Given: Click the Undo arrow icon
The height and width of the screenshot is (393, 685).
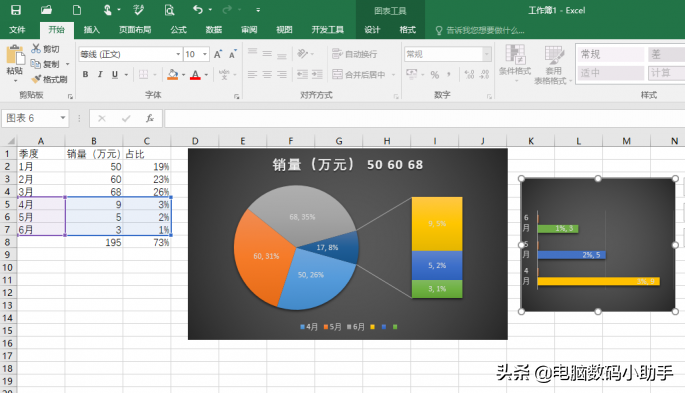Looking at the screenshot, I should point(198,10).
